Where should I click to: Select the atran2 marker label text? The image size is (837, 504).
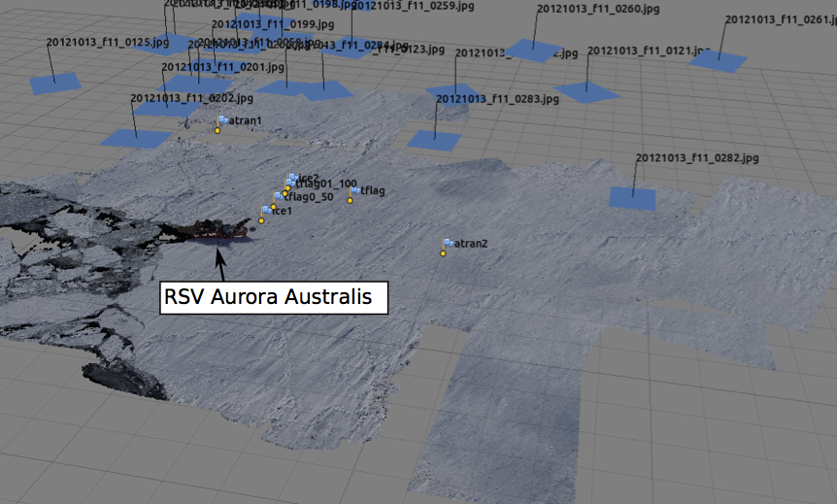click(x=471, y=243)
